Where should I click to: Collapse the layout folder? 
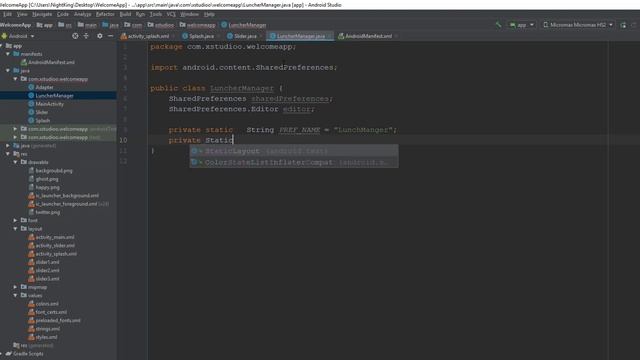coord(16,229)
